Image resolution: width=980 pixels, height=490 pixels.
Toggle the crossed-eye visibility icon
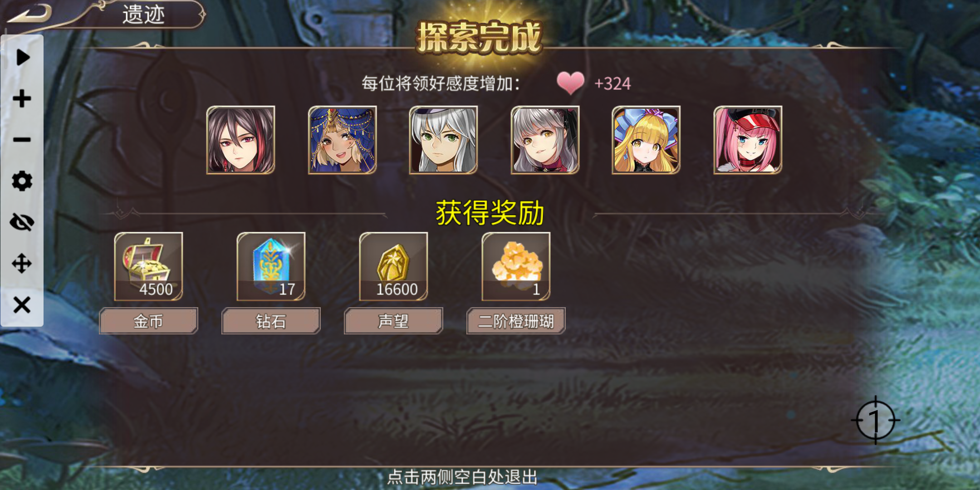[22, 222]
